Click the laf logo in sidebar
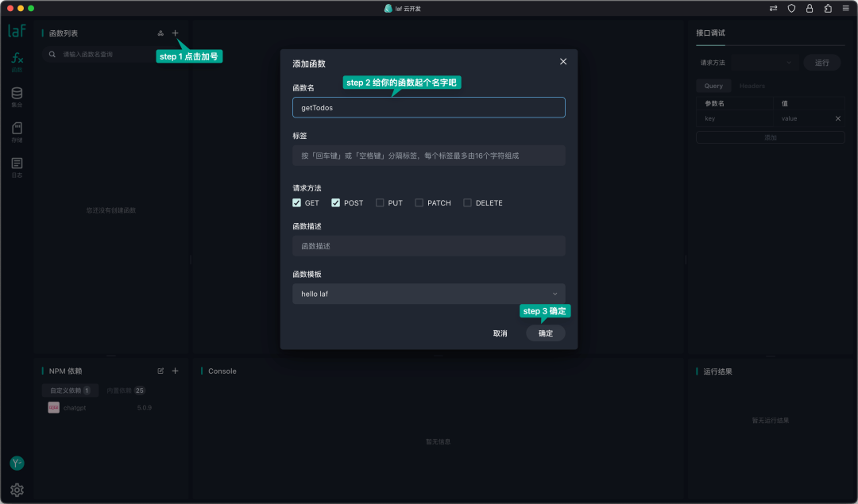 point(17,31)
